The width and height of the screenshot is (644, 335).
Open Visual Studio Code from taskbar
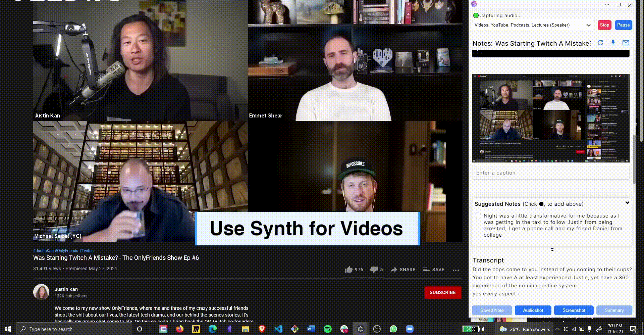[x=278, y=329]
